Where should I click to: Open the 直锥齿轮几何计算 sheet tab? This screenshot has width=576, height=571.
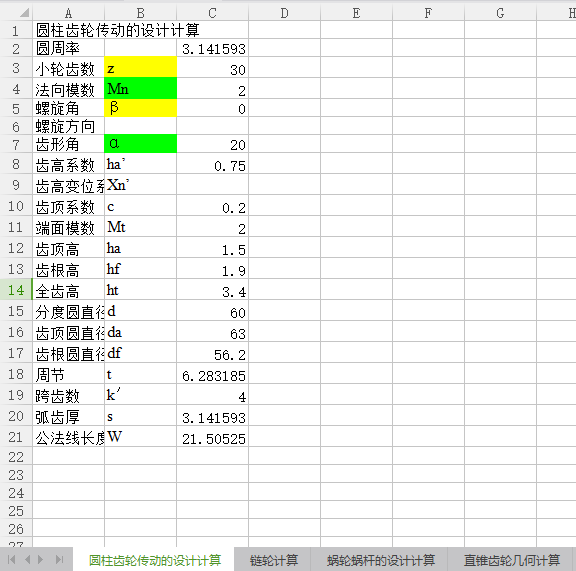tap(511, 560)
